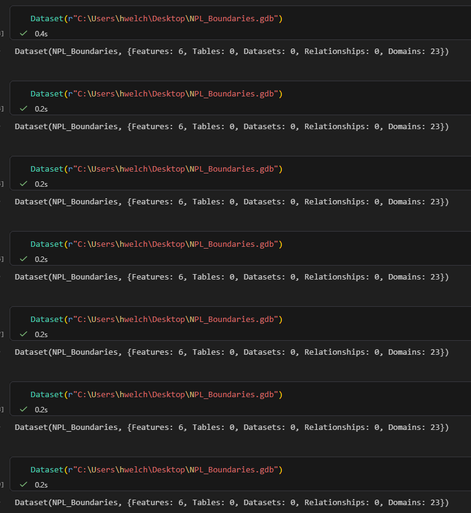This screenshot has width=471, height=513.
Task: Click the second cell's green success checkmark
Action: coord(23,109)
